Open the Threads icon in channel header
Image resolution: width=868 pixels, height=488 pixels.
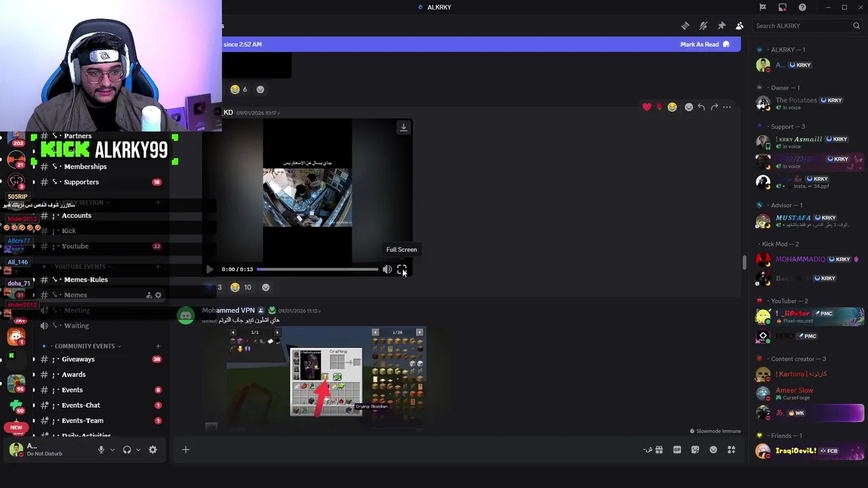pos(685,26)
